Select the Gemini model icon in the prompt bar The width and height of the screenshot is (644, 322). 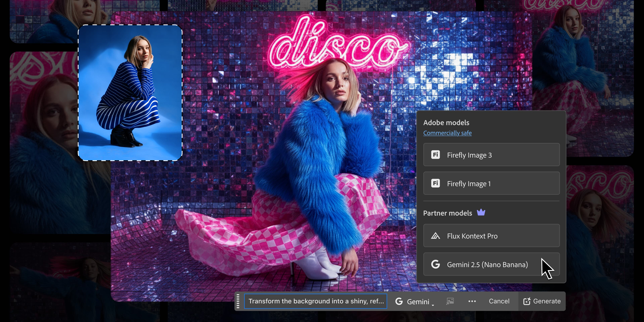[399, 301]
